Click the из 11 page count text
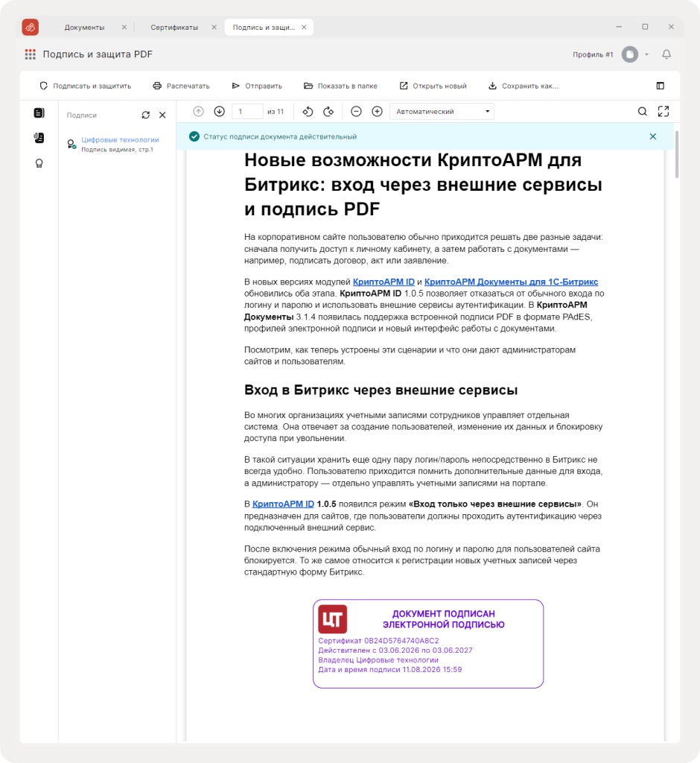The image size is (700, 763). pyautogui.click(x=276, y=112)
